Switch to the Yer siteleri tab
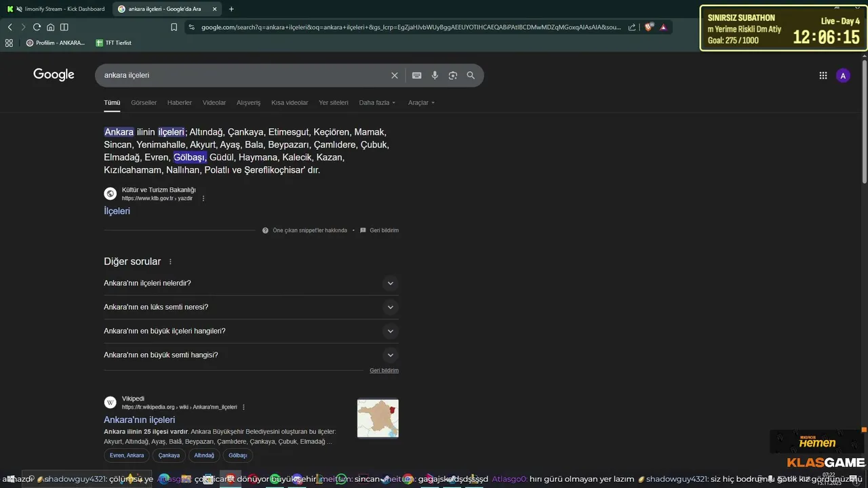The width and height of the screenshot is (868, 488). coord(334,103)
